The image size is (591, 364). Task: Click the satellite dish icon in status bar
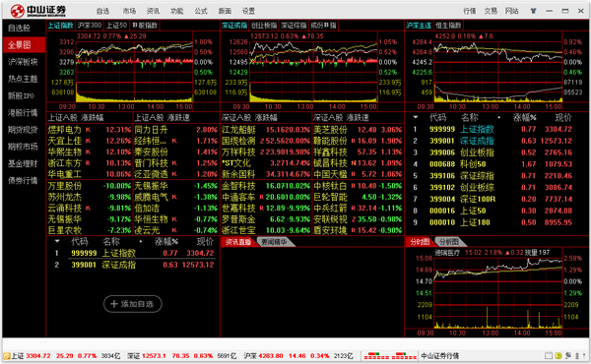[x=568, y=355]
